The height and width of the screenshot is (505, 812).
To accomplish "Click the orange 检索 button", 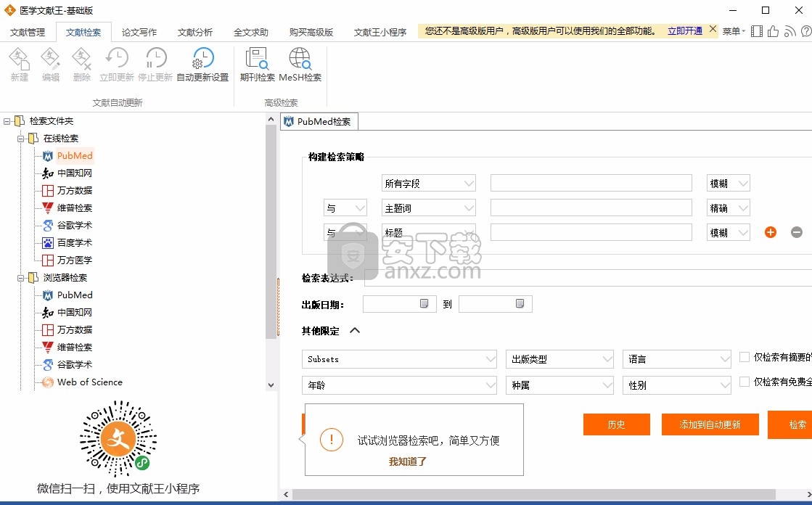I will tap(790, 424).
